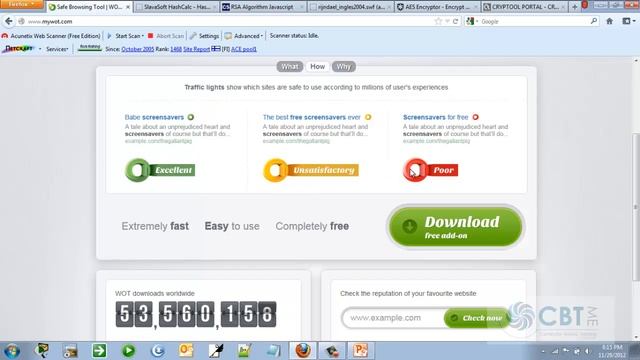The height and width of the screenshot is (360, 640).
Task: Open the green play media taskbar icon
Action: tap(129, 351)
